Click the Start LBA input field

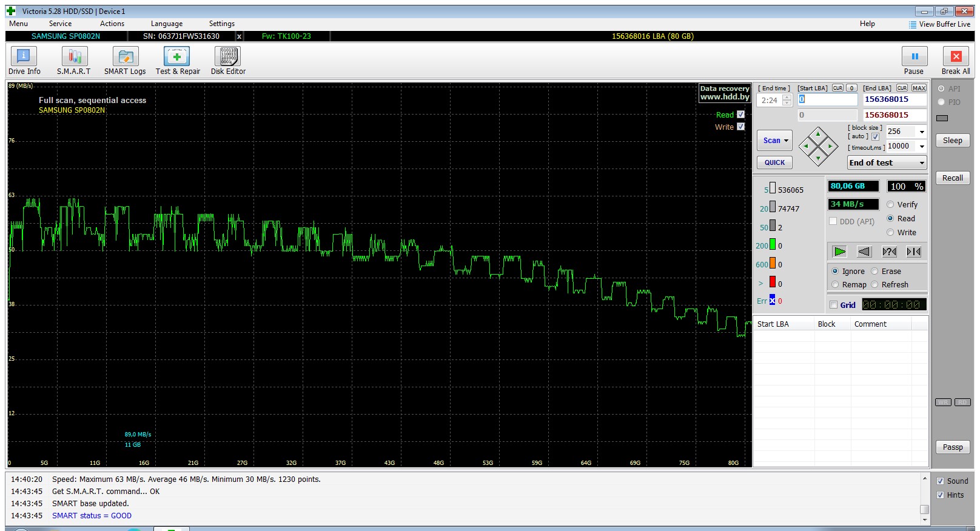click(827, 99)
